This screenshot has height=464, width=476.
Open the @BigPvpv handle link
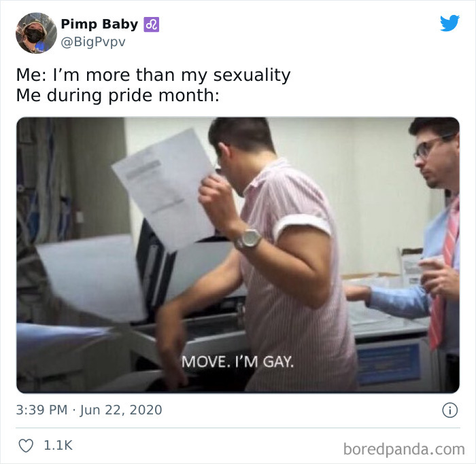93,42
